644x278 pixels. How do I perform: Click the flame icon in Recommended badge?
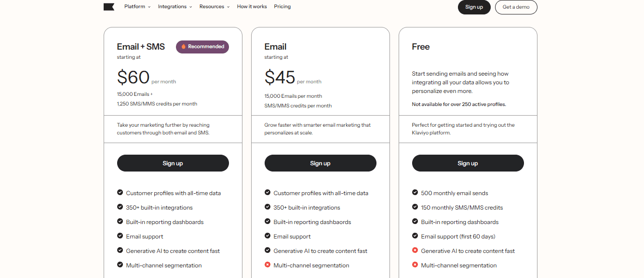(x=183, y=47)
